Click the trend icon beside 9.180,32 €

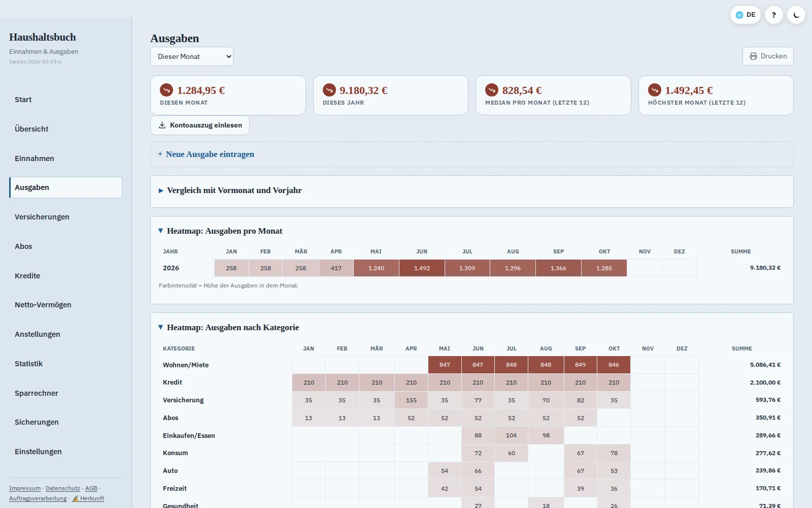point(329,90)
